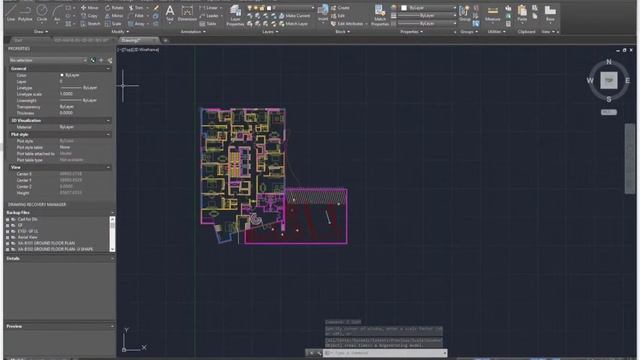Image resolution: width=640 pixels, height=360 pixels.
Task: Click N on the ViewCube compass
Action: pos(609,62)
